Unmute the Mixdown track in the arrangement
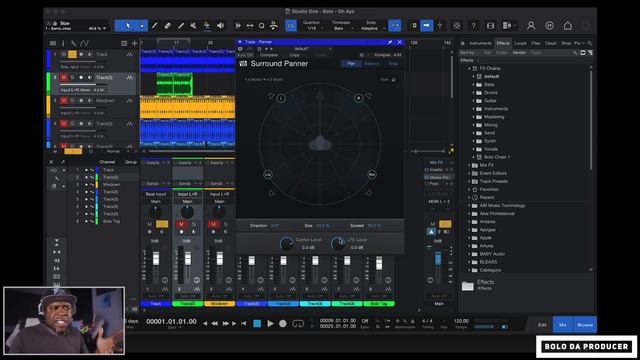 [x=64, y=101]
